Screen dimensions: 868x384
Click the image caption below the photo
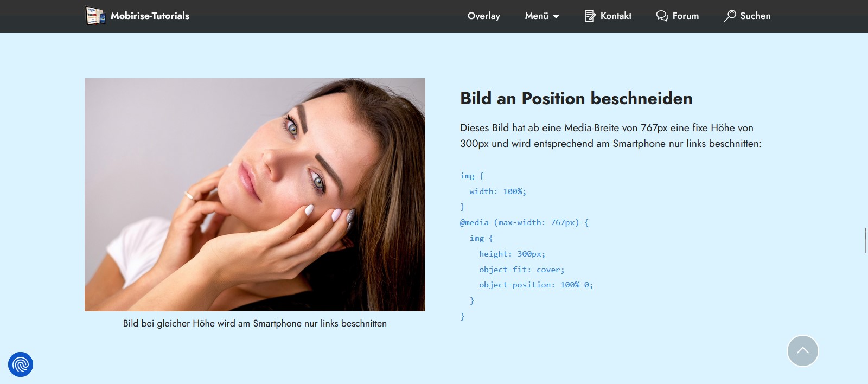point(255,323)
